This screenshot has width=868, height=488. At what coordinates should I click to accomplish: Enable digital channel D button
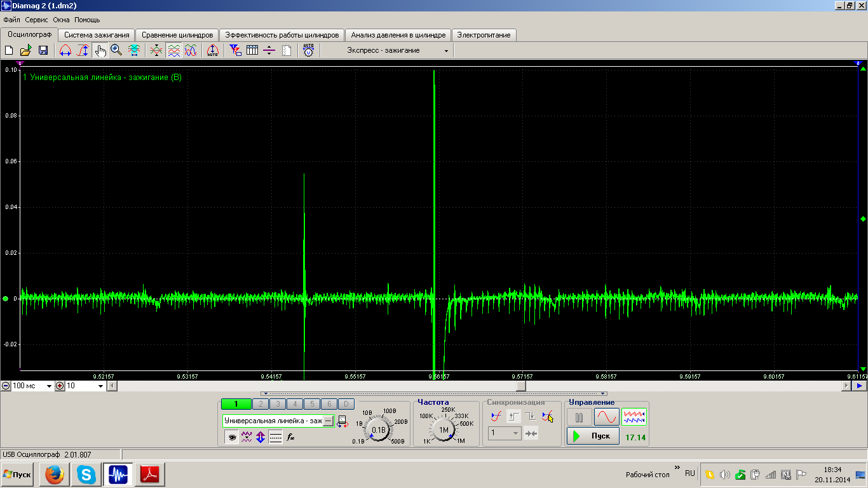tap(346, 404)
